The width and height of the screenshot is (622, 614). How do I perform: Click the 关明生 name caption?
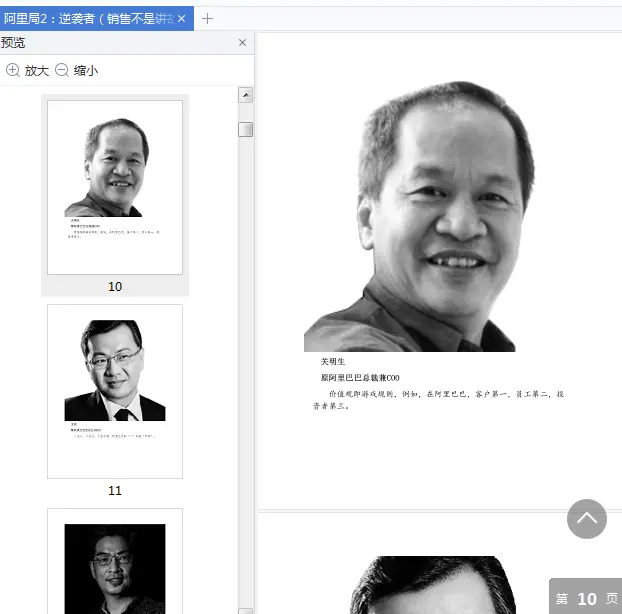pos(332,361)
